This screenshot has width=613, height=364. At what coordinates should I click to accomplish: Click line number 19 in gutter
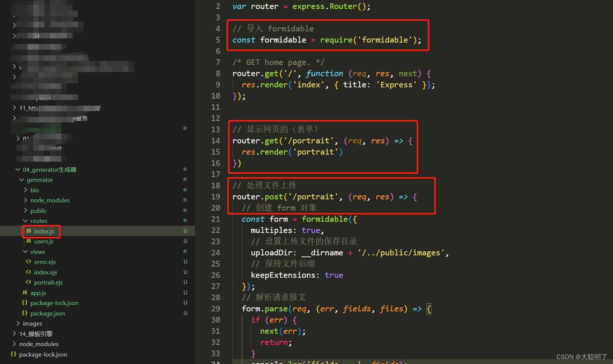[216, 197]
